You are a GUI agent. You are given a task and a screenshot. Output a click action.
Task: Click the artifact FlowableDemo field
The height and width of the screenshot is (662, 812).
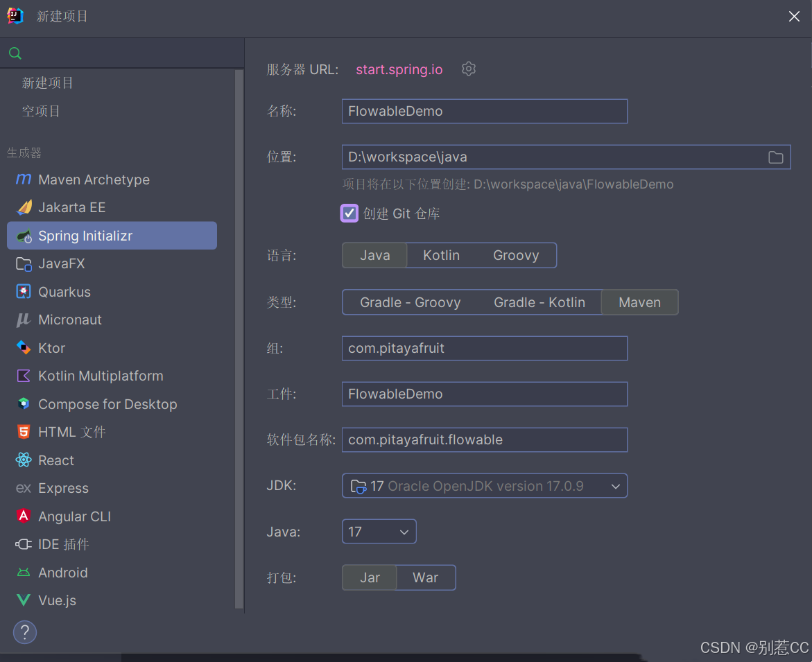(x=485, y=394)
